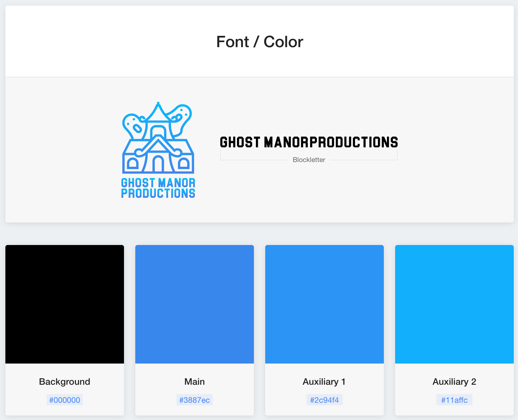Click the Blockletter font name label
Viewport: 518px width, 420px height.
[x=309, y=160]
